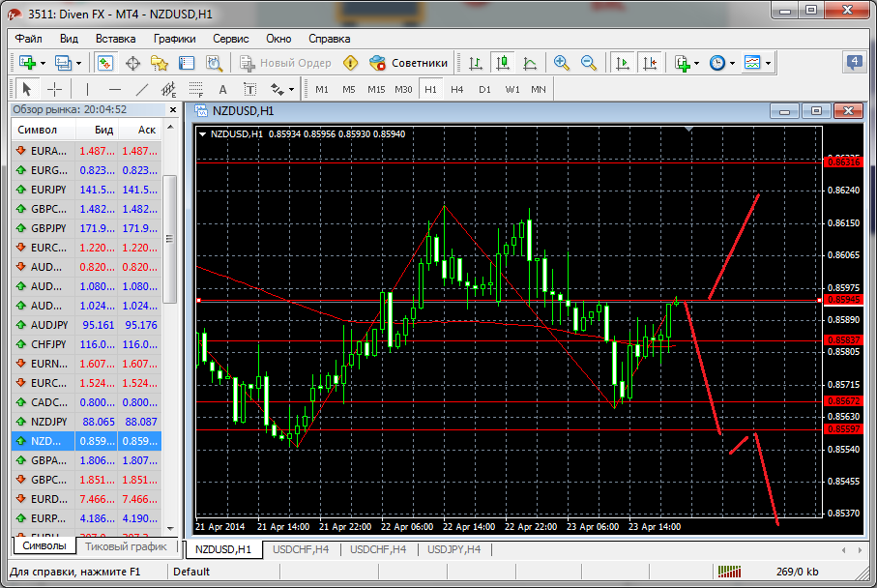Toggle the Market Watch panel icon
This screenshot has height=588, width=877.
coord(105,63)
